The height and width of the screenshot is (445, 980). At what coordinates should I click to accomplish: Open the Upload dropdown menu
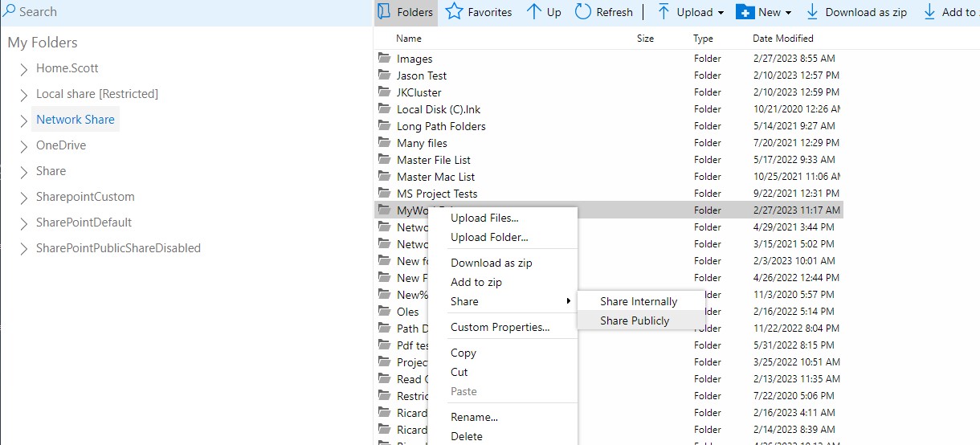[x=691, y=12]
